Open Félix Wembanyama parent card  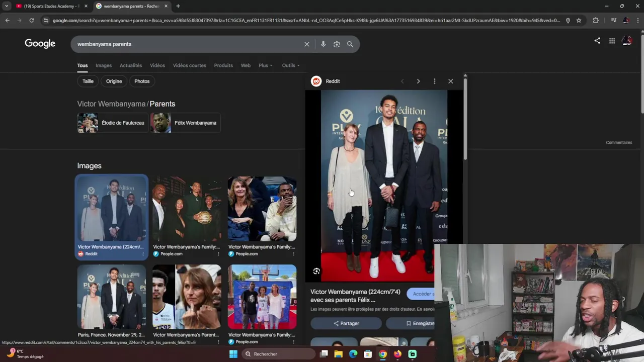coord(185,123)
